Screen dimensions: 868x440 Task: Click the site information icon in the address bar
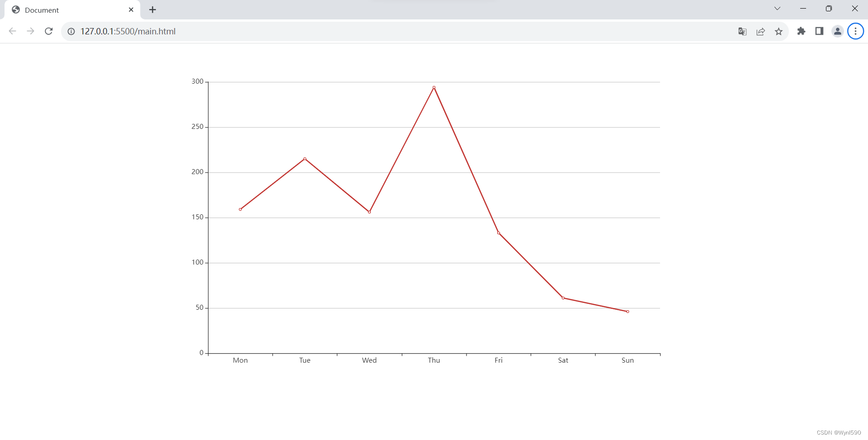click(x=71, y=31)
